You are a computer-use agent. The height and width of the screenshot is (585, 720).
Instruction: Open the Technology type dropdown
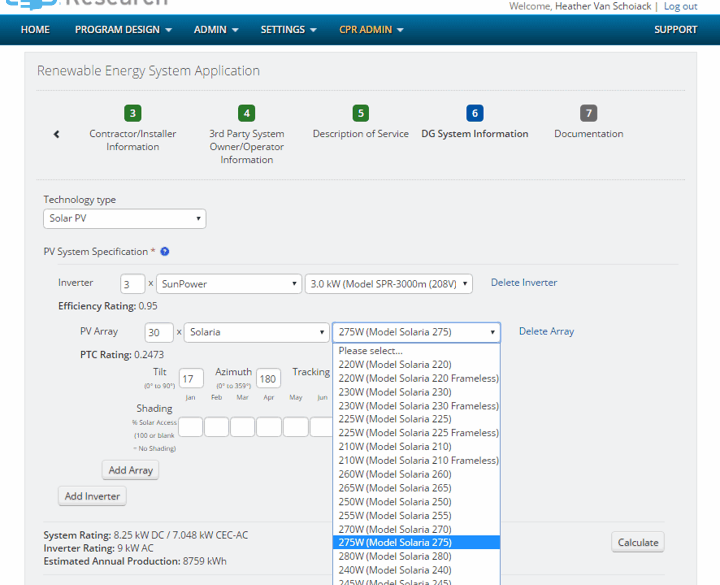(125, 219)
